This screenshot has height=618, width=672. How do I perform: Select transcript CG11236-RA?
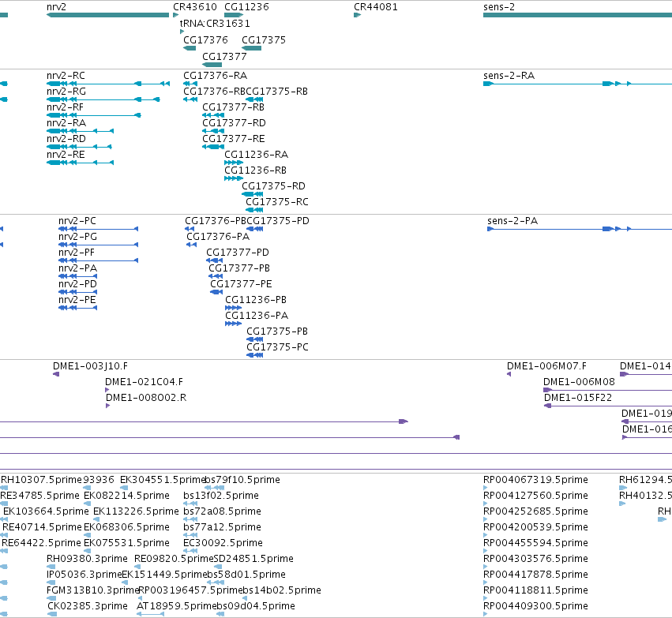pyautogui.click(x=257, y=155)
